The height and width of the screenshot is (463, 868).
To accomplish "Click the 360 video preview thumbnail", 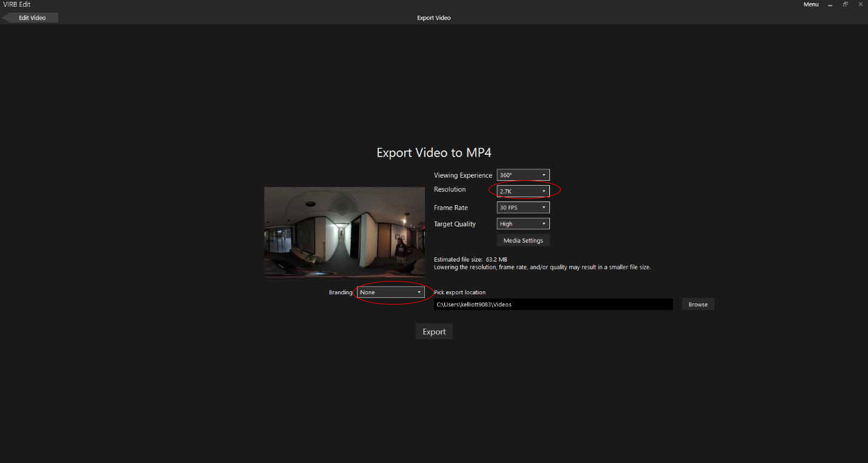I will pyautogui.click(x=344, y=231).
